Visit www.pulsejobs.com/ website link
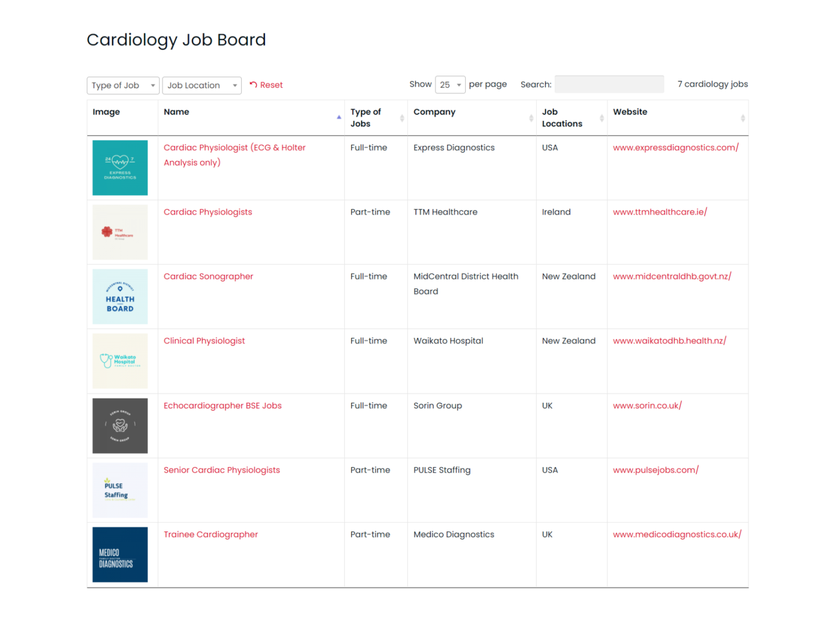The image size is (833, 644). pos(656,470)
